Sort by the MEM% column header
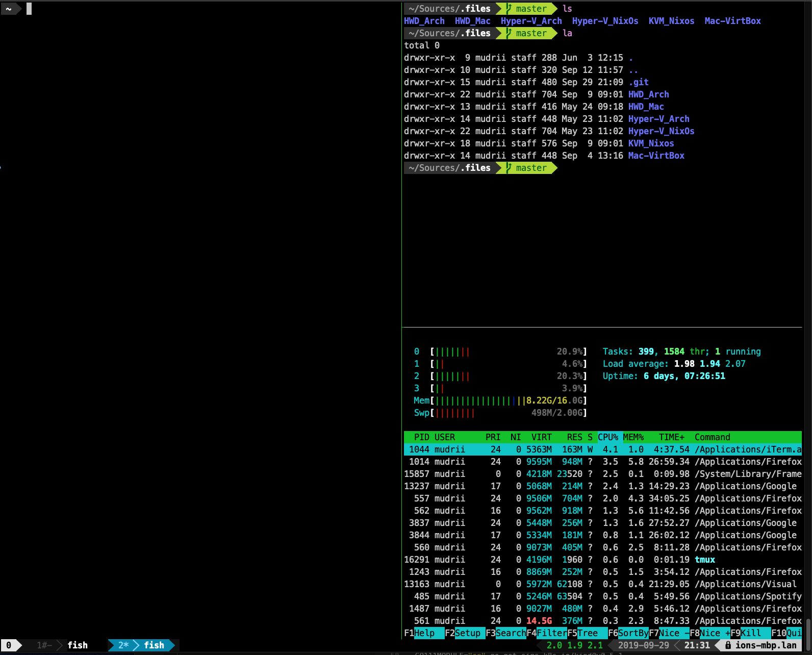Screen dimensions: 812x655 (633, 437)
